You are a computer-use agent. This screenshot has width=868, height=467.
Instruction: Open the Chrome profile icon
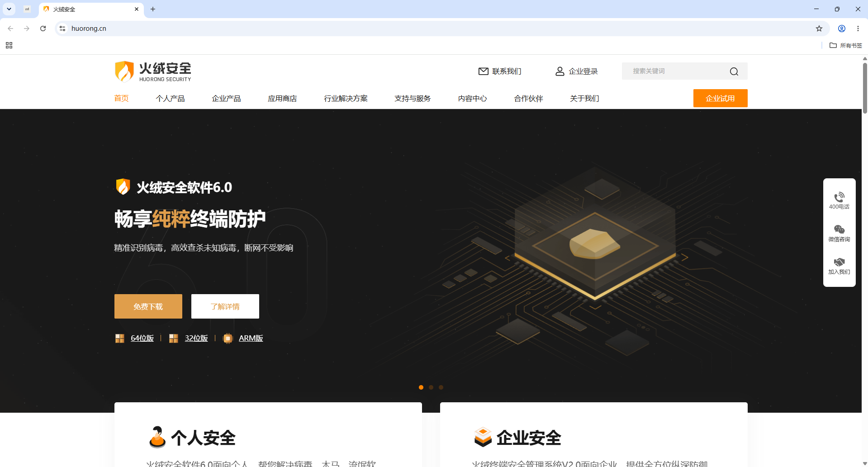click(842, 29)
